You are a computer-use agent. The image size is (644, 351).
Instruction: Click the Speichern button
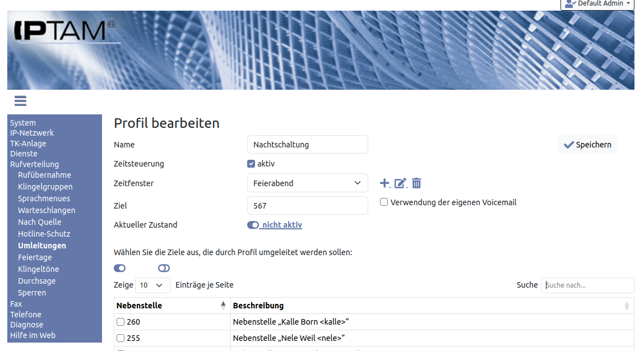587,145
